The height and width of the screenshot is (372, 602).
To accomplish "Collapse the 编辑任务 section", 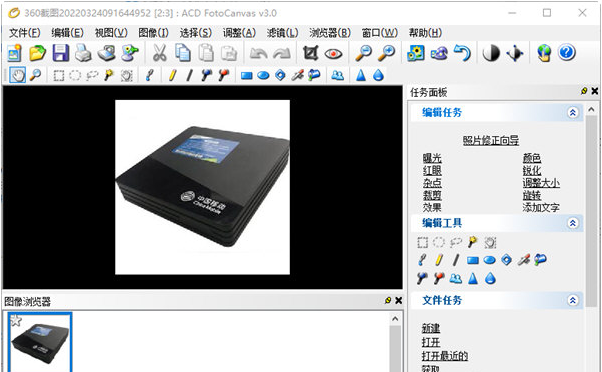I will 572,112.
